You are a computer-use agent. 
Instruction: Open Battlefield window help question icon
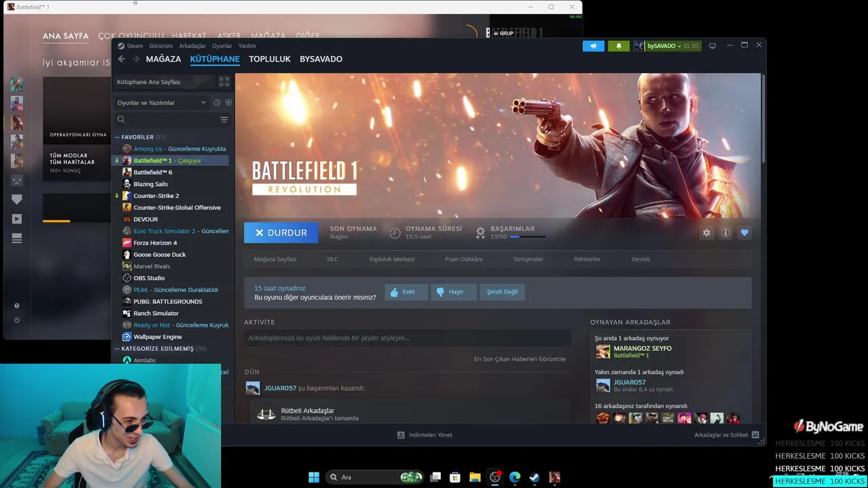tap(17, 306)
